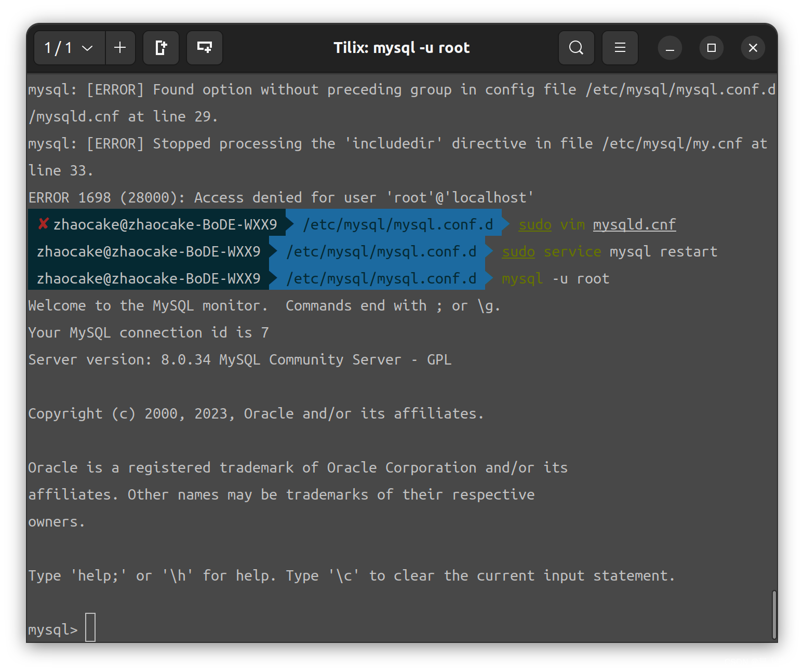Click 'zhaocake@zhaocake-BoDE-WXX9' on the mysql -u root line
This screenshot has height=672, width=804.
tap(149, 279)
